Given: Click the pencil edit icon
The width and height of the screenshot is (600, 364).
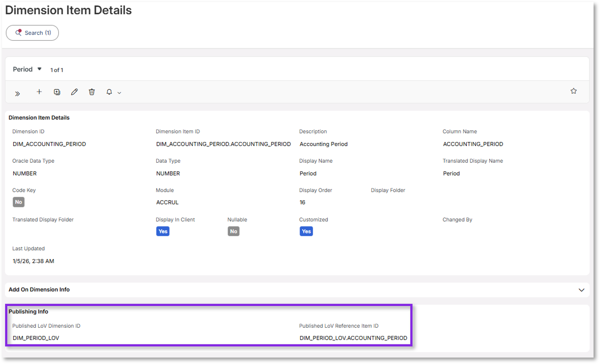Looking at the screenshot, I should pos(74,92).
